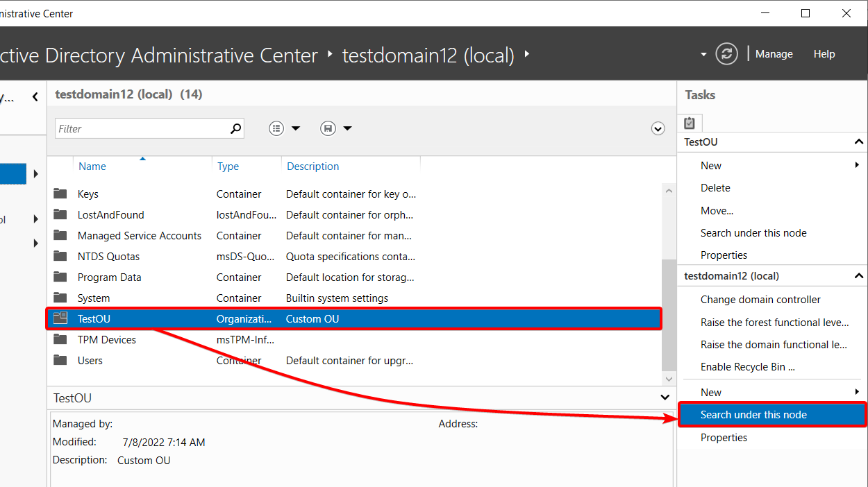Expand the selected navigation node arrow
Screen dimensions: 868x487
click(35, 173)
